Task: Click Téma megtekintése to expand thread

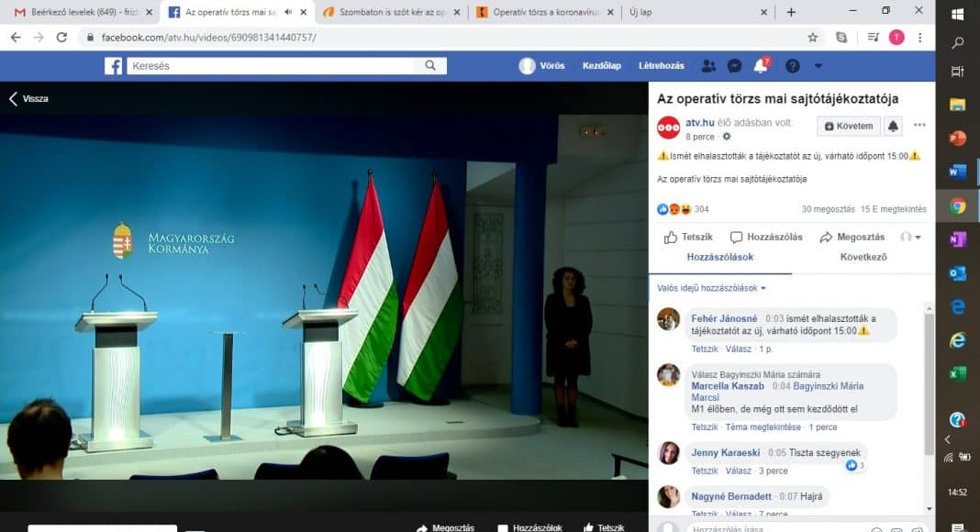Action: tap(763, 427)
